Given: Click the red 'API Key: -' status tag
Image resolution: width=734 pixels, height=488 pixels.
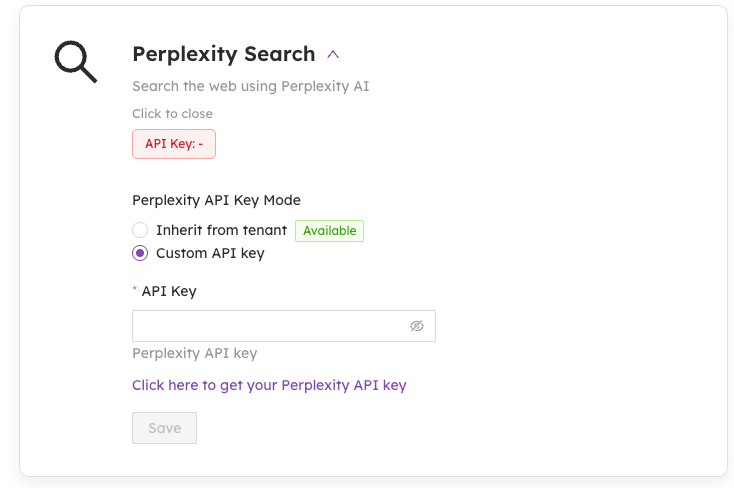Looking at the screenshot, I should pyautogui.click(x=174, y=144).
